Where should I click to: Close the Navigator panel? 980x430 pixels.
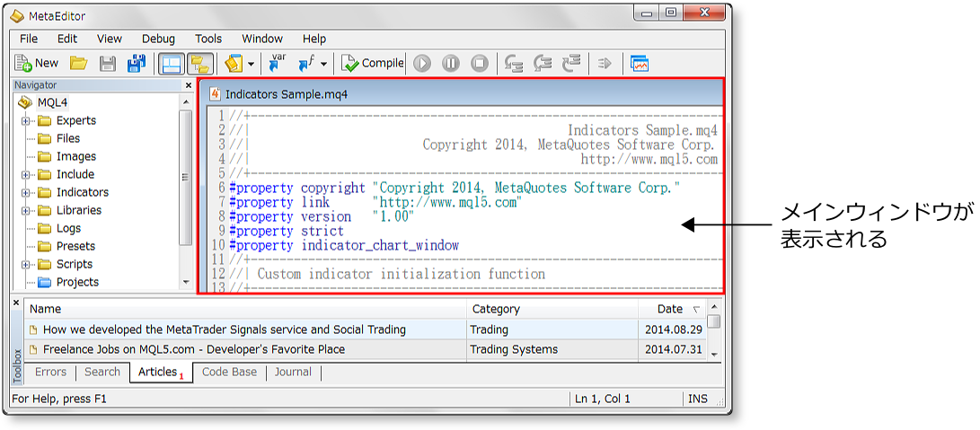point(188,85)
